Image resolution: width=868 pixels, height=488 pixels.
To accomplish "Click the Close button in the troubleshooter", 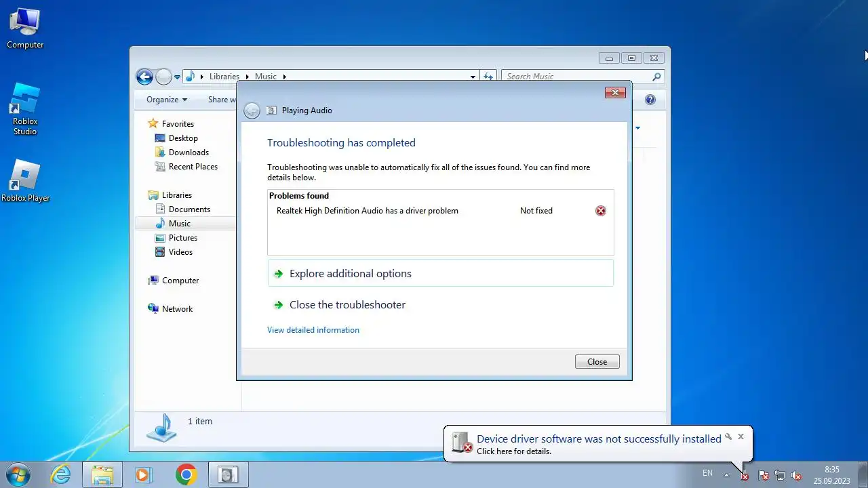I will 597,362.
